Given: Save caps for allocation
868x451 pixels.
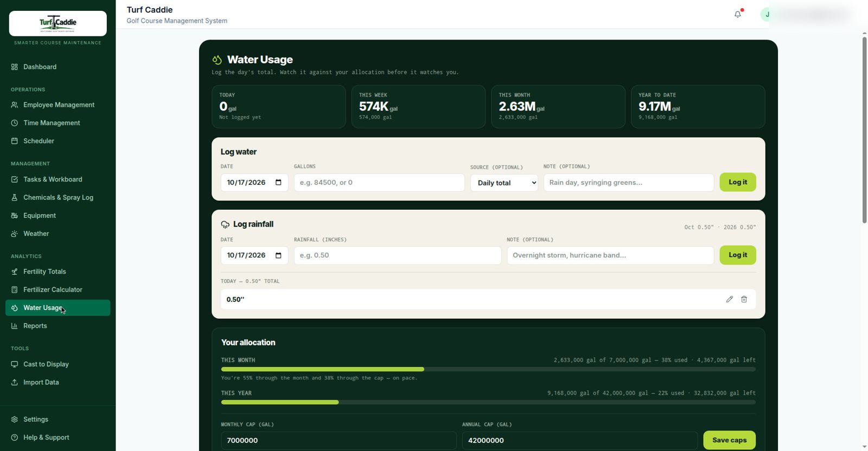Looking at the screenshot, I should click(x=729, y=440).
